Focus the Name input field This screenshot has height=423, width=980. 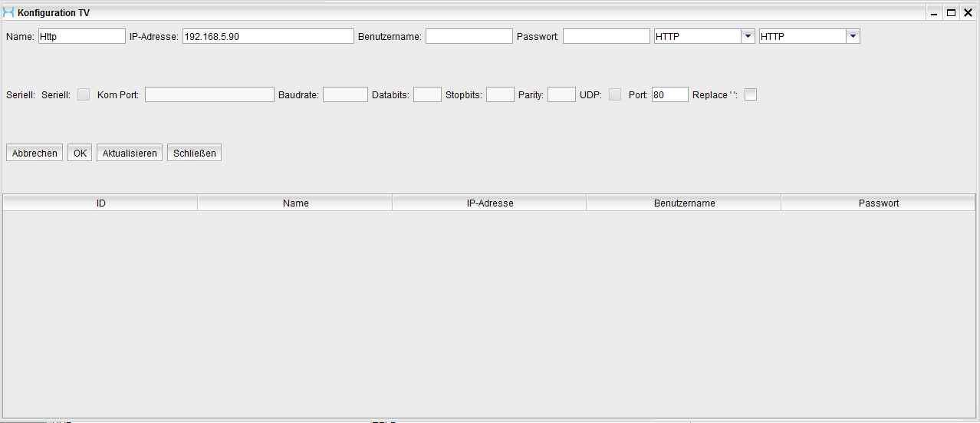[x=81, y=36]
